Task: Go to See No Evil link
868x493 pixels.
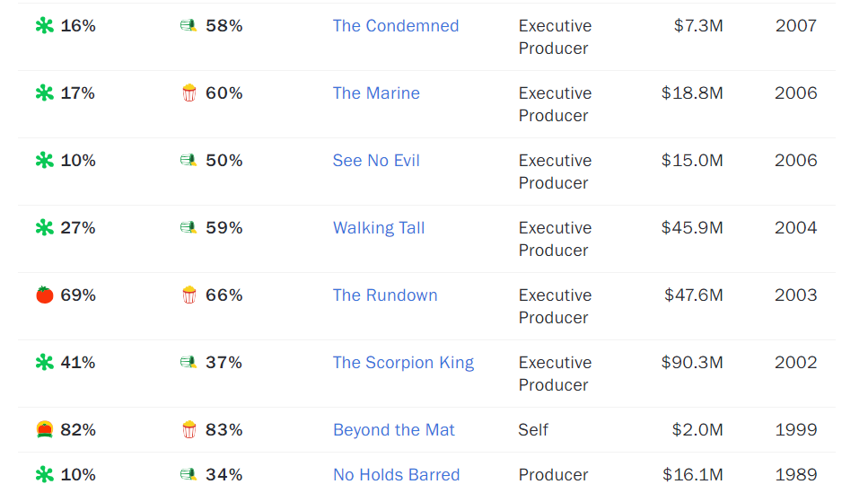Action: click(376, 160)
